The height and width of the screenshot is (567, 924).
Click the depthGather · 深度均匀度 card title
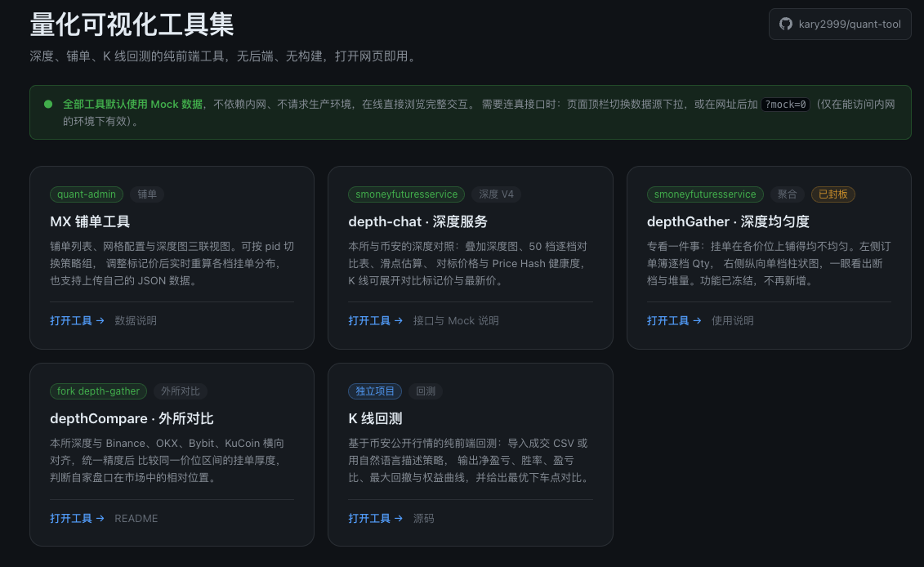[x=728, y=221]
